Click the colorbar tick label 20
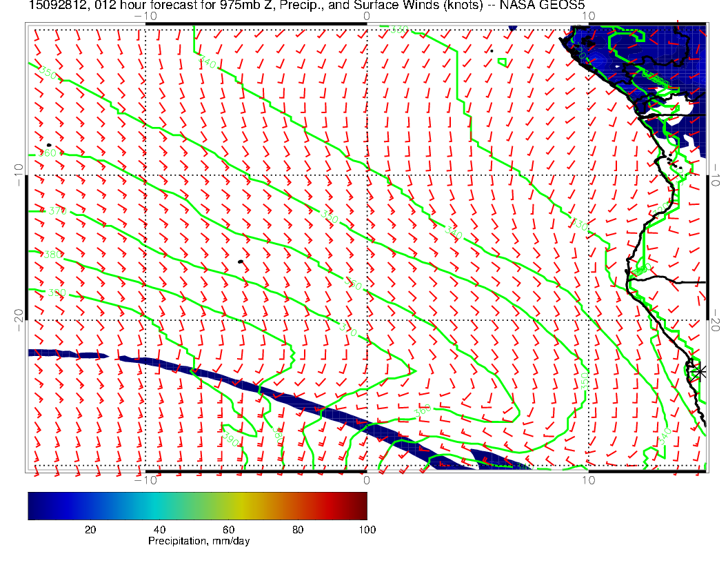This screenshot has height=563, width=728. click(90, 529)
